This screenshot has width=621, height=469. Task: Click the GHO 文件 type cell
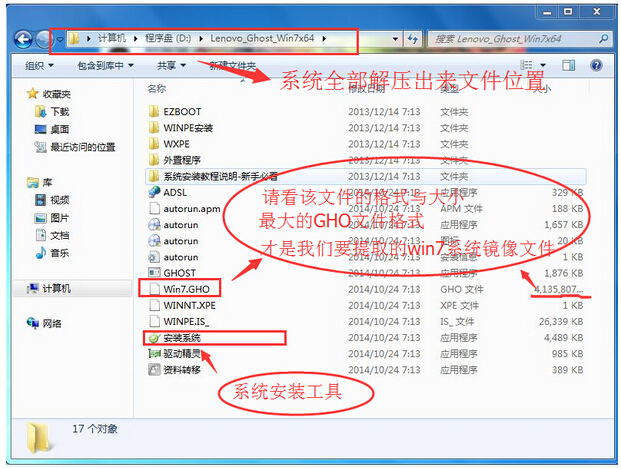462,289
